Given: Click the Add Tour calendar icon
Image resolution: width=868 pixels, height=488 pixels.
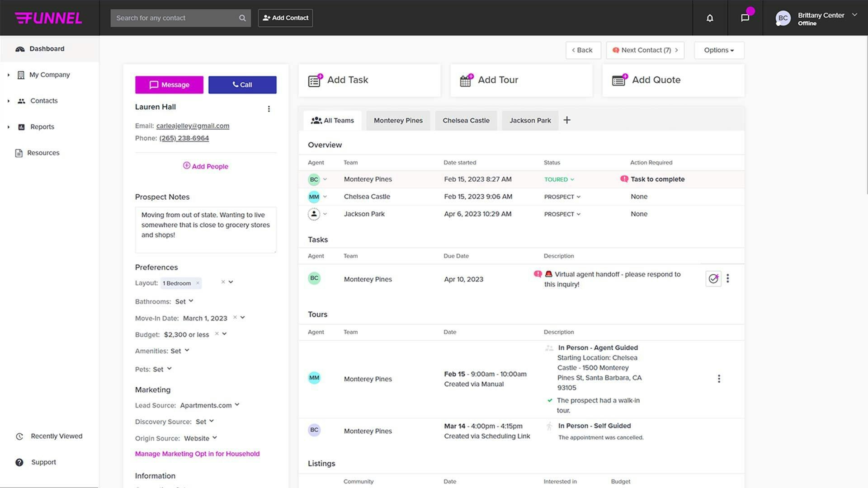Looking at the screenshot, I should pos(466,80).
